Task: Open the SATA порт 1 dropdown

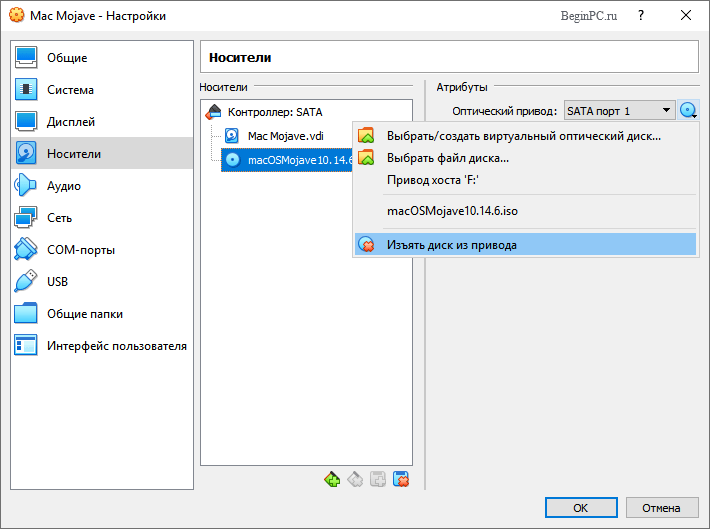Action: 619,111
